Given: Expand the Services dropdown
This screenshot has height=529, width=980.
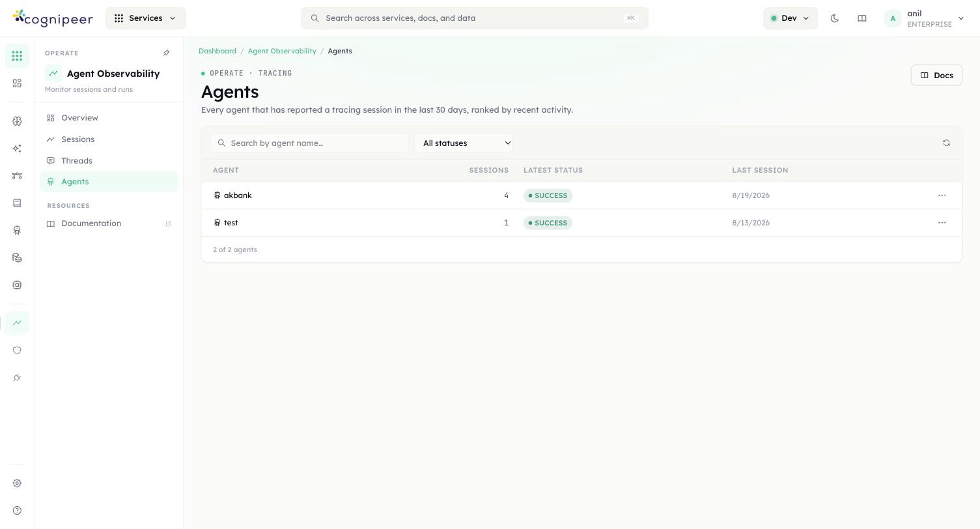Looking at the screenshot, I should click(x=145, y=18).
